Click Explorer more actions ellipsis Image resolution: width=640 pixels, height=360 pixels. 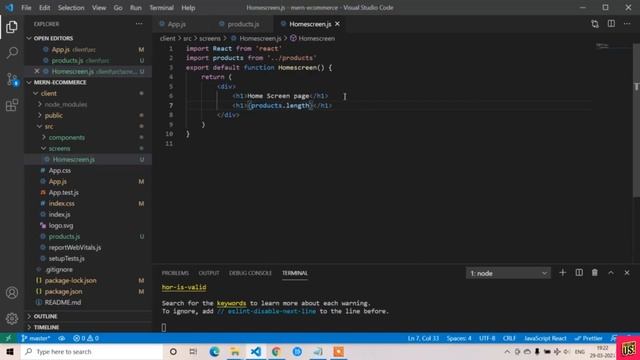tap(139, 24)
